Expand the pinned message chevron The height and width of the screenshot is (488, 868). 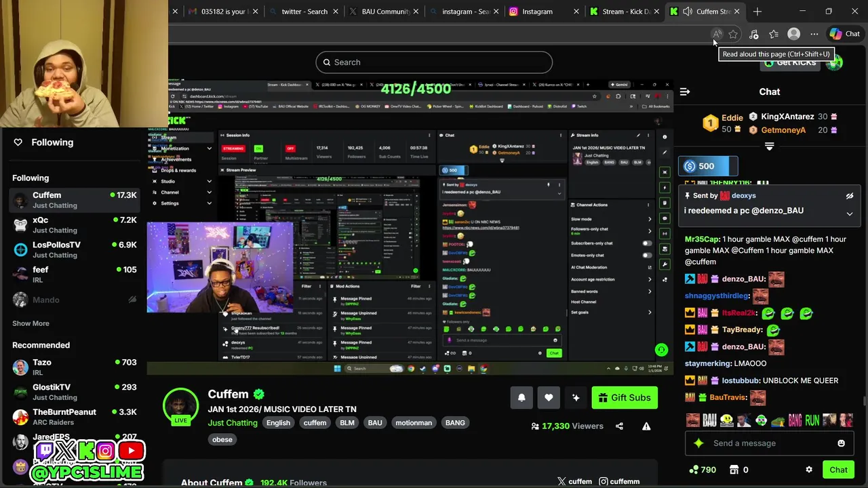point(849,214)
